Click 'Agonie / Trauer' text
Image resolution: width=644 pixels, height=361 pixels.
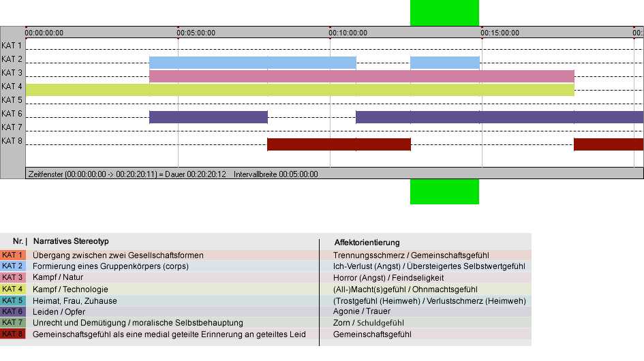point(361,311)
